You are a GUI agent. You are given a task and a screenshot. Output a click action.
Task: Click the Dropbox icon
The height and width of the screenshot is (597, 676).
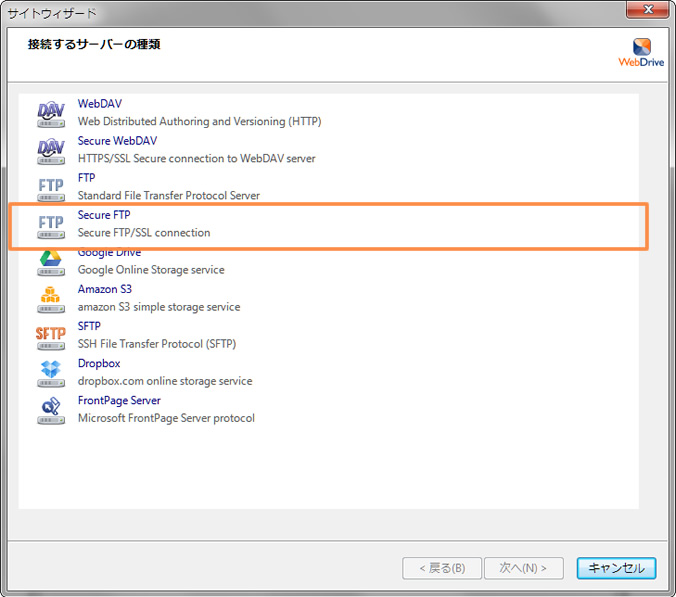click(x=51, y=372)
